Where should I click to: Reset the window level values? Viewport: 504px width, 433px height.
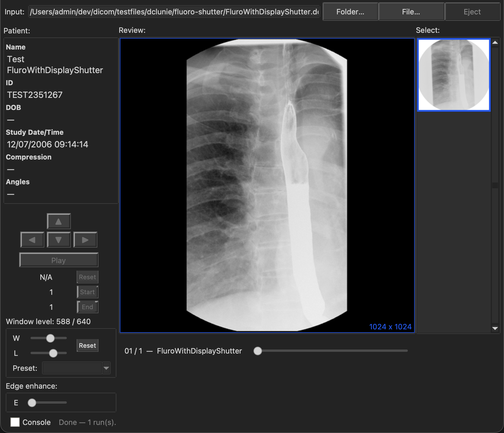tap(88, 345)
